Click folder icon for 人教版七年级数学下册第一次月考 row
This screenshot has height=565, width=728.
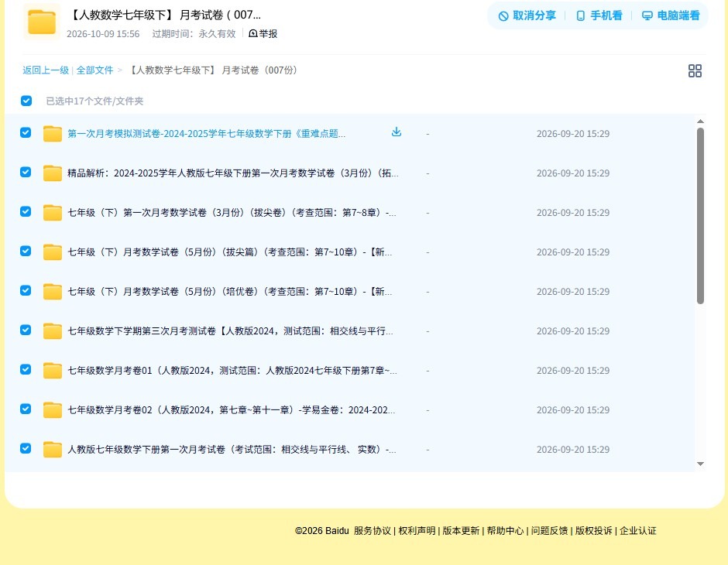tap(53, 449)
